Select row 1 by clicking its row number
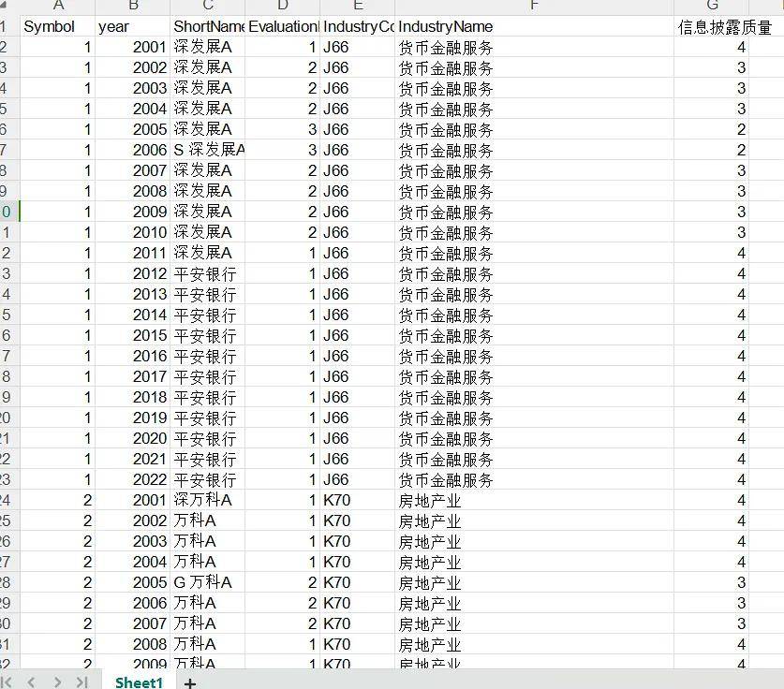 (7, 25)
